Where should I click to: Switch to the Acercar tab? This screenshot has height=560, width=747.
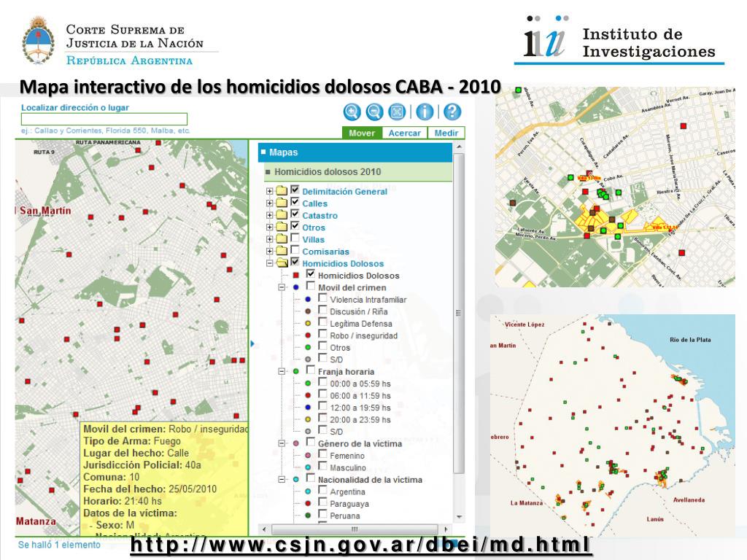(x=404, y=133)
